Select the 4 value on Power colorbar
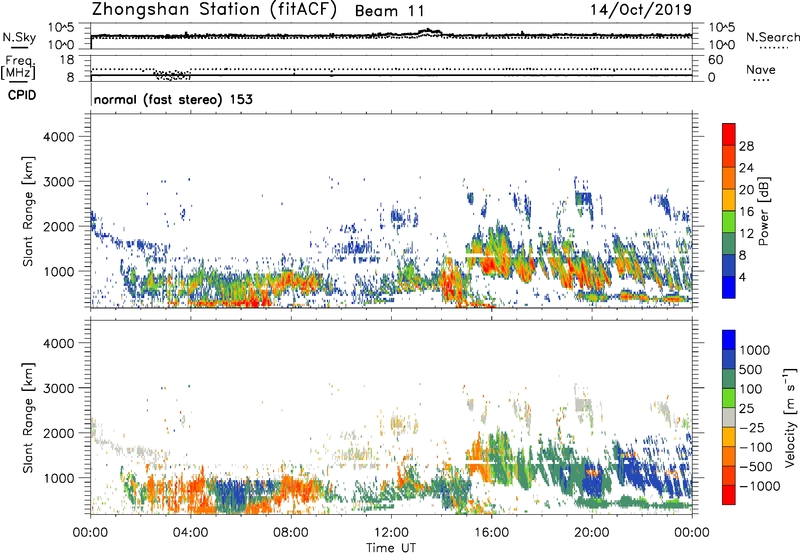 (x=742, y=277)
